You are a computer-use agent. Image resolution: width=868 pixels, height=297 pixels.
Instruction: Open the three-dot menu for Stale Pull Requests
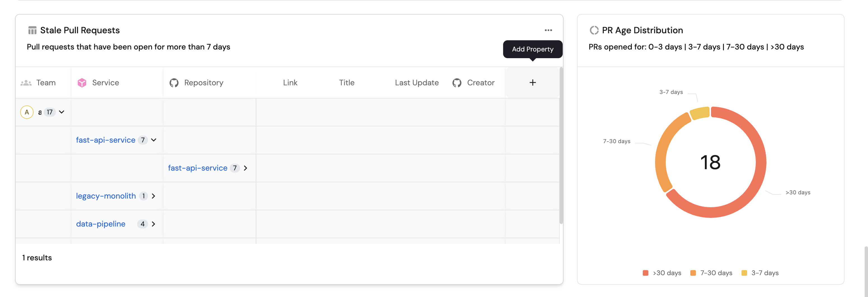(548, 30)
